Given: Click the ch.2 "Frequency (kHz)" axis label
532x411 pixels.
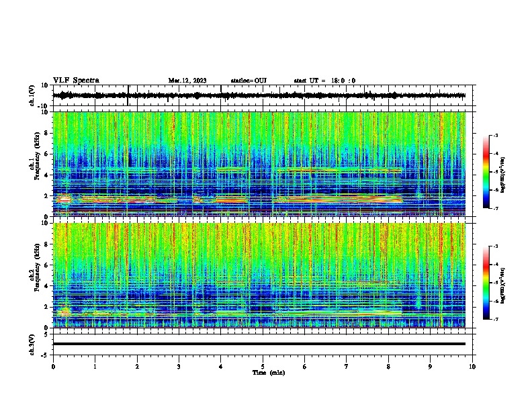Looking at the screenshot, I should [37, 267].
